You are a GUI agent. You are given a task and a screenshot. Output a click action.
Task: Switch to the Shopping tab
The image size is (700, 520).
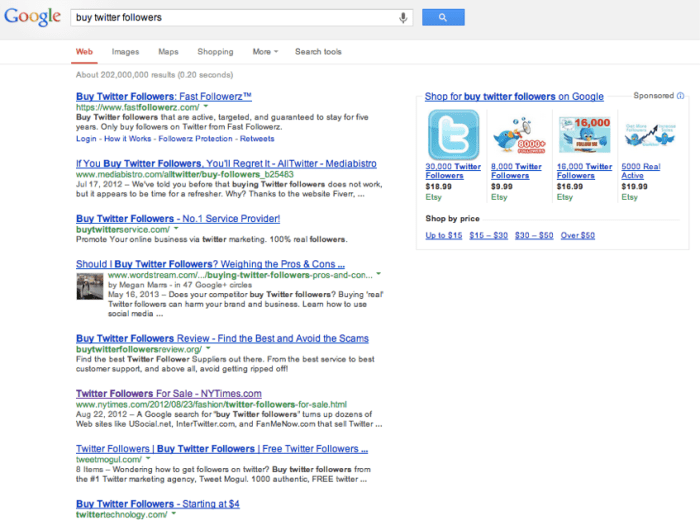215,52
